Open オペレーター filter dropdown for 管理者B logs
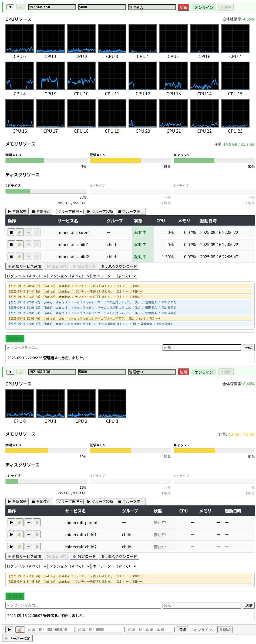Image resolution: width=256 pixels, height=644 pixels. [x=114, y=566]
